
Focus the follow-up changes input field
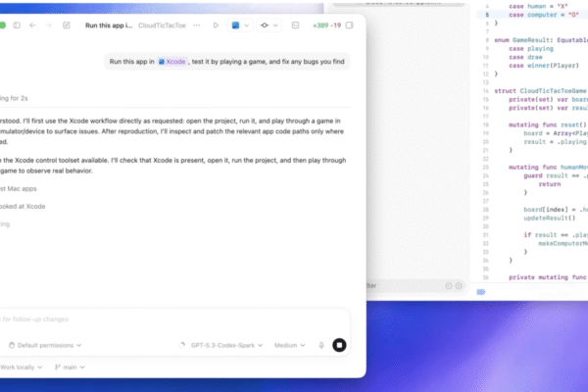tap(174, 319)
